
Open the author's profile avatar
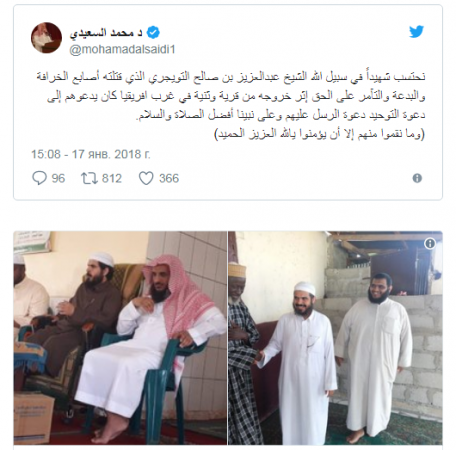coord(46,38)
